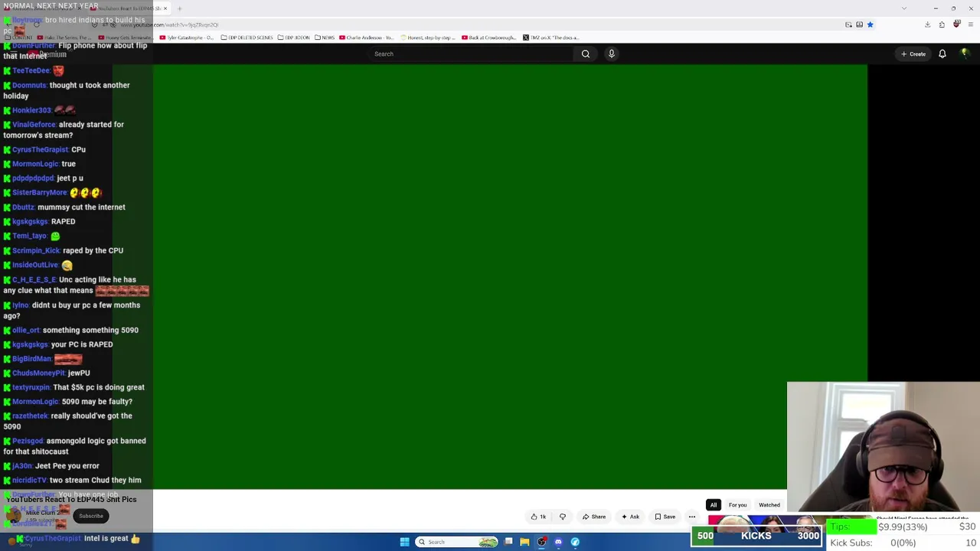Viewport: 980px width, 551px height.
Task: Click chat message 'mummsy cut the internet'
Action: coord(81,207)
